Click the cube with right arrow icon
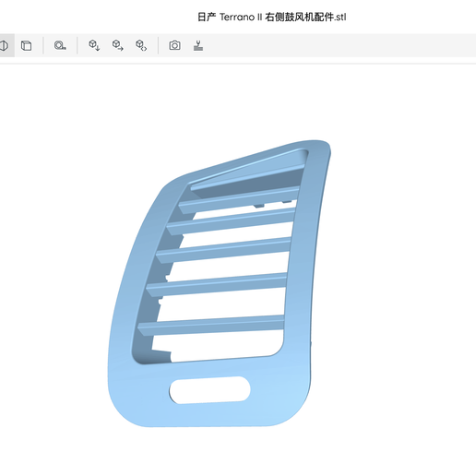This screenshot has width=476, height=476. (x=117, y=45)
